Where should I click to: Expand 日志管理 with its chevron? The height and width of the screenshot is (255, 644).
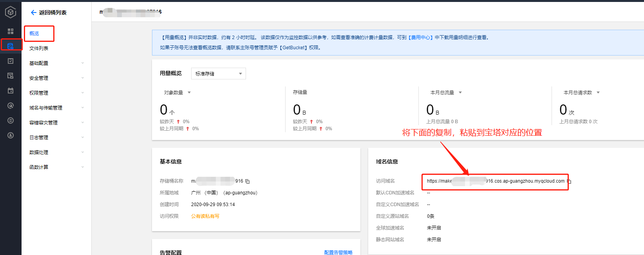pyautogui.click(x=83, y=138)
